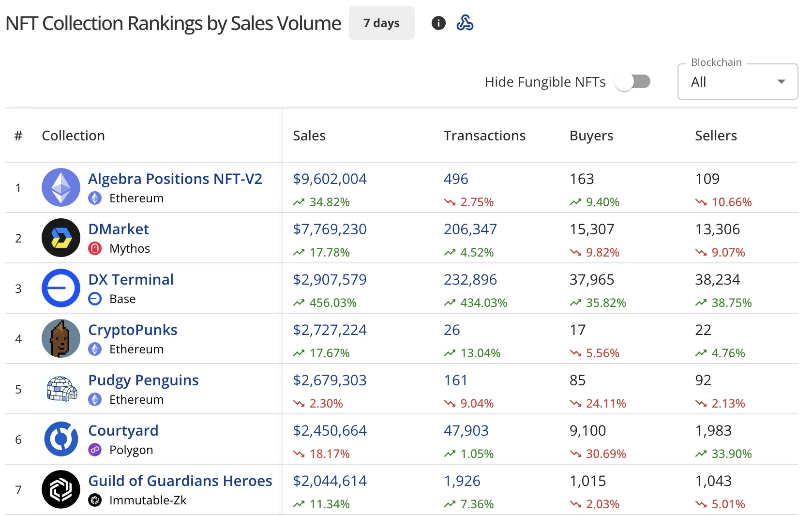Click the API/share link icon in the header

pyautogui.click(x=465, y=22)
